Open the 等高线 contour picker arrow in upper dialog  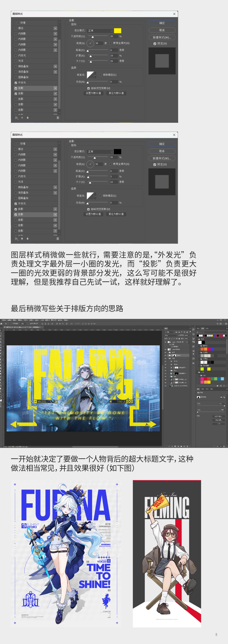(x=95, y=75)
